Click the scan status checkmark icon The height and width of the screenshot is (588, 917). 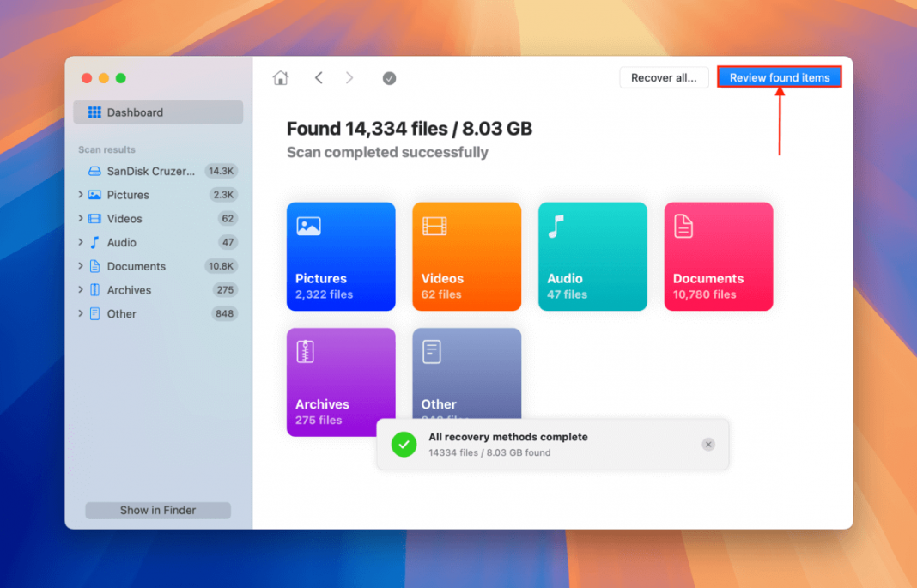coord(389,78)
